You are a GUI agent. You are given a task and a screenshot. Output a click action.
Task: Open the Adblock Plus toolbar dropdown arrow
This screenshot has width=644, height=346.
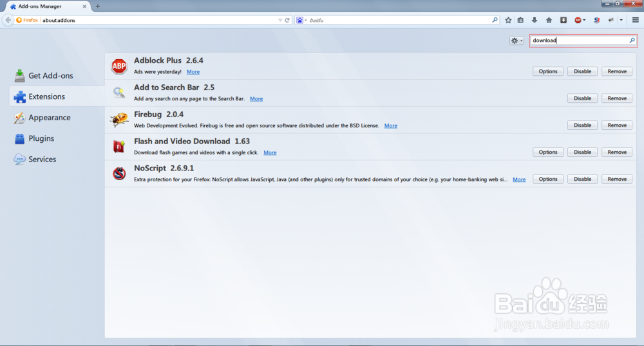pos(584,20)
